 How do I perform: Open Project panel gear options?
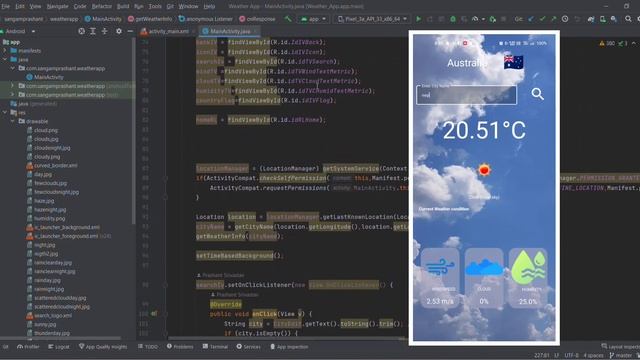[119, 31]
